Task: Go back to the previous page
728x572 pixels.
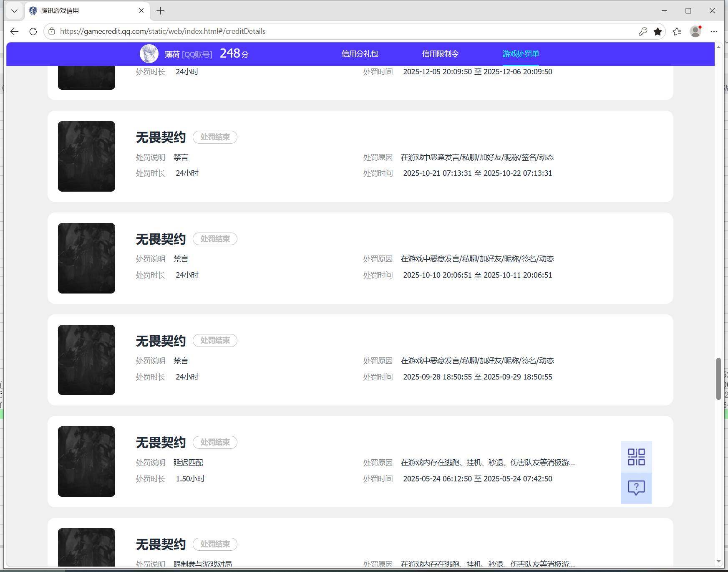Action: pos(15,31)
